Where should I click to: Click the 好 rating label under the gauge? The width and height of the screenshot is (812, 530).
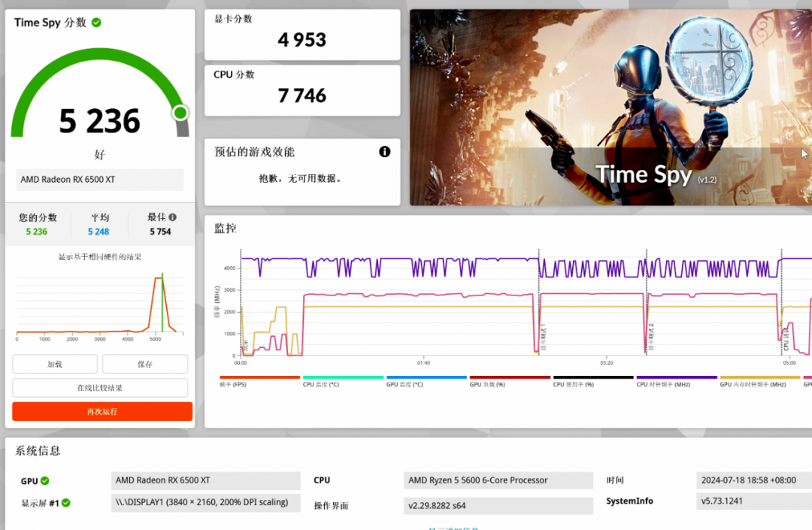click(100, 154)
